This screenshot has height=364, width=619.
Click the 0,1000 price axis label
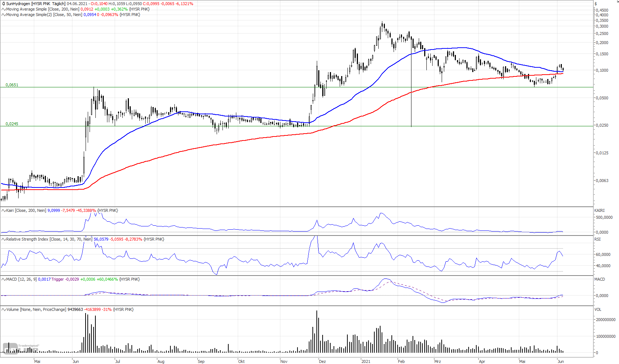click(602, 70)
